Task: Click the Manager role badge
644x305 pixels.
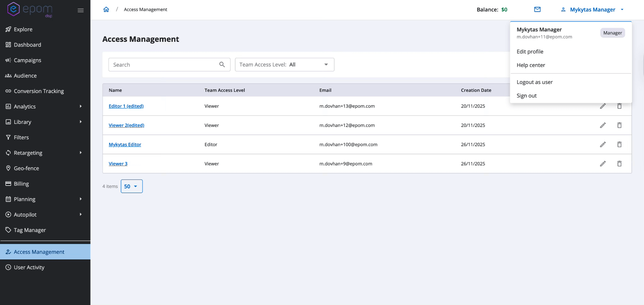Action: (x=612, y=33)
